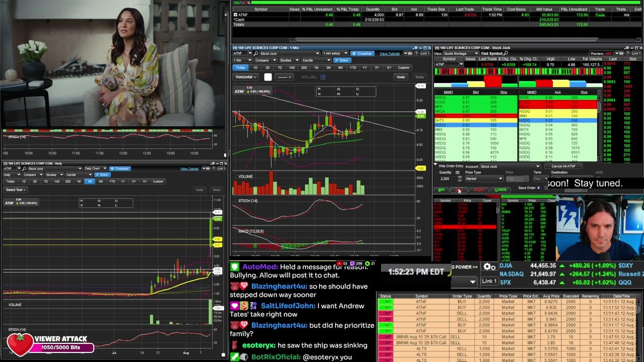
Task: Select the 1D range tab in 1 Min chart
Action: pyautogui.click(x=255, y=67)
